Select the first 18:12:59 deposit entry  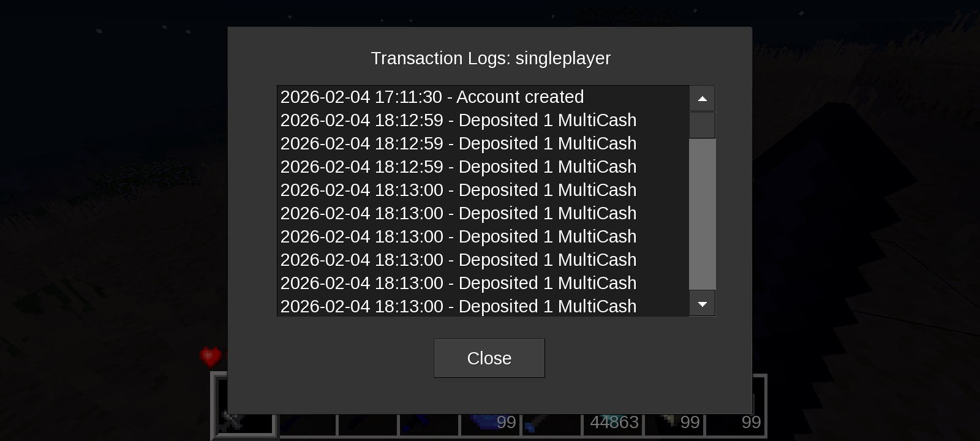483,120
